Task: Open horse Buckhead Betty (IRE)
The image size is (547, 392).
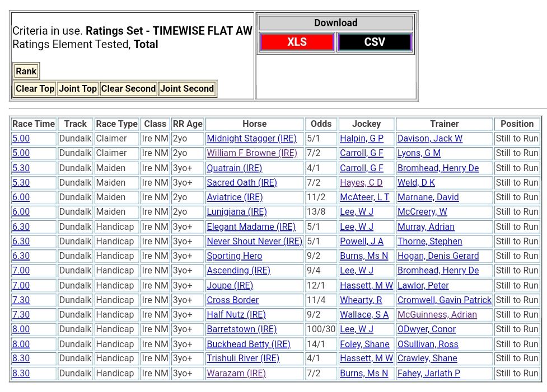Action: tap(248, 344)
